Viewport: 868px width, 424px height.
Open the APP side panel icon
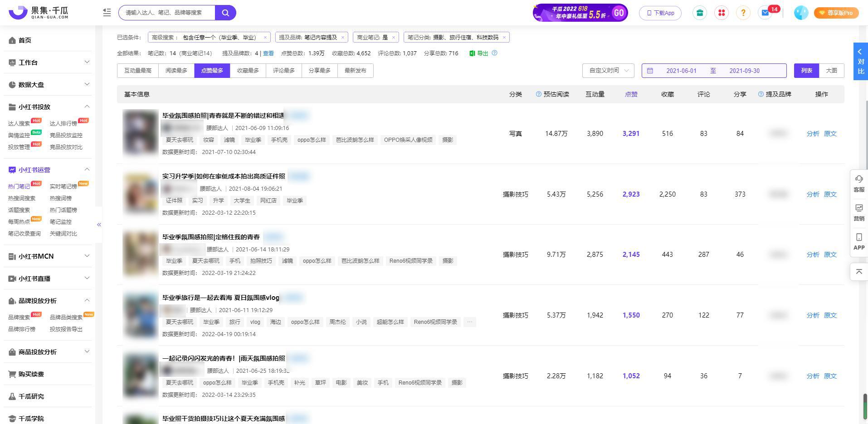coord(859,241)
